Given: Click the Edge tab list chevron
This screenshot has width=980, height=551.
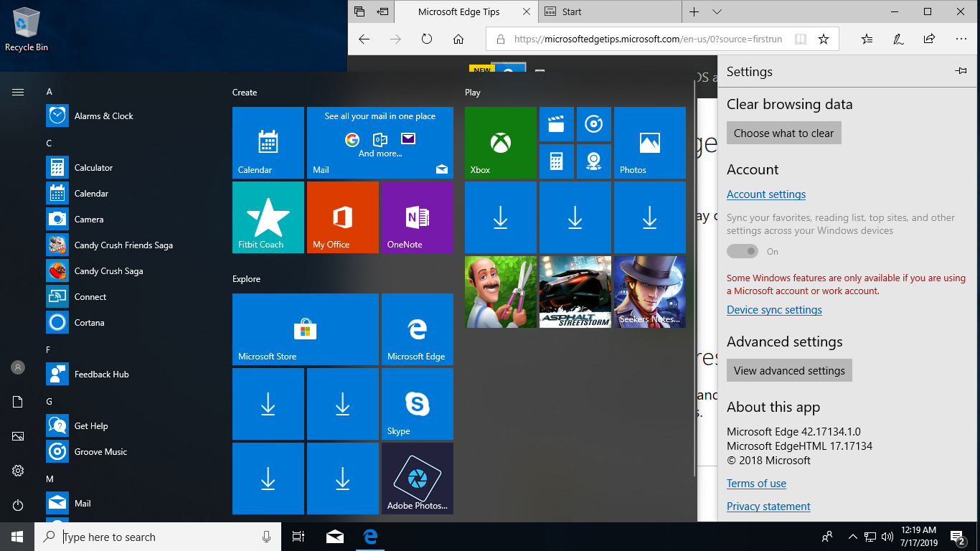Looking at the screenshot, I should pyautogui.click(x=717, y=11).
